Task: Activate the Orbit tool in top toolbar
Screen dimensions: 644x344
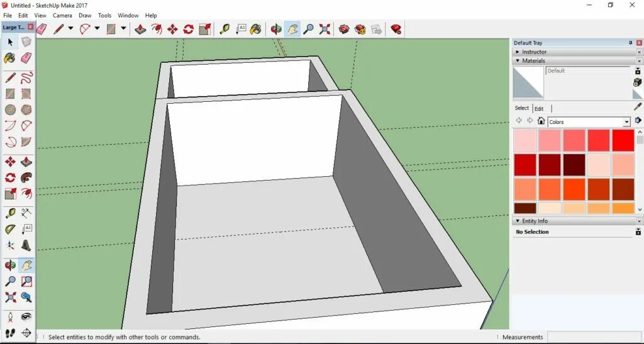Action: click(277, 29)
